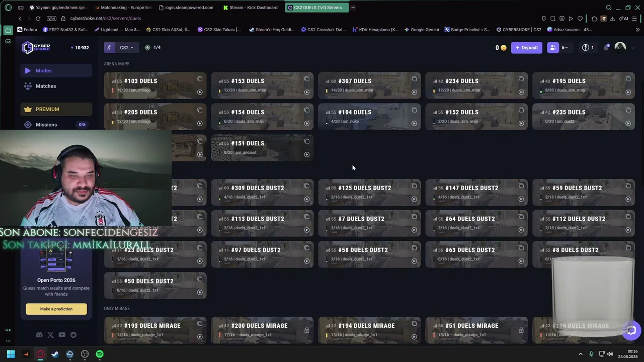
Task: Expand the friends count dropdown arrow
Action: pos(566,48)
